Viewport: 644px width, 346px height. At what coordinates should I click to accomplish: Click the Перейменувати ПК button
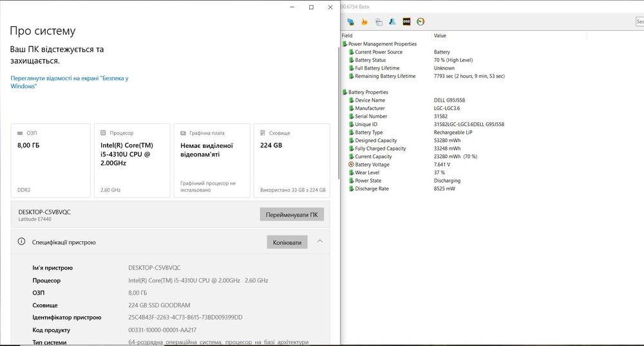[292, 214]
